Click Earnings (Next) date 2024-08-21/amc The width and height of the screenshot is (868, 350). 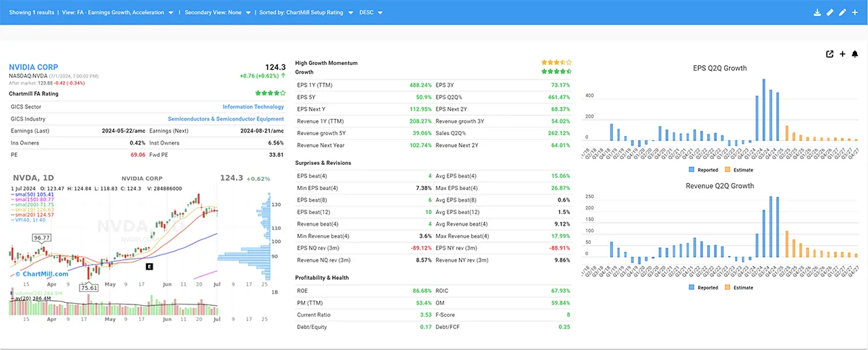261,130
